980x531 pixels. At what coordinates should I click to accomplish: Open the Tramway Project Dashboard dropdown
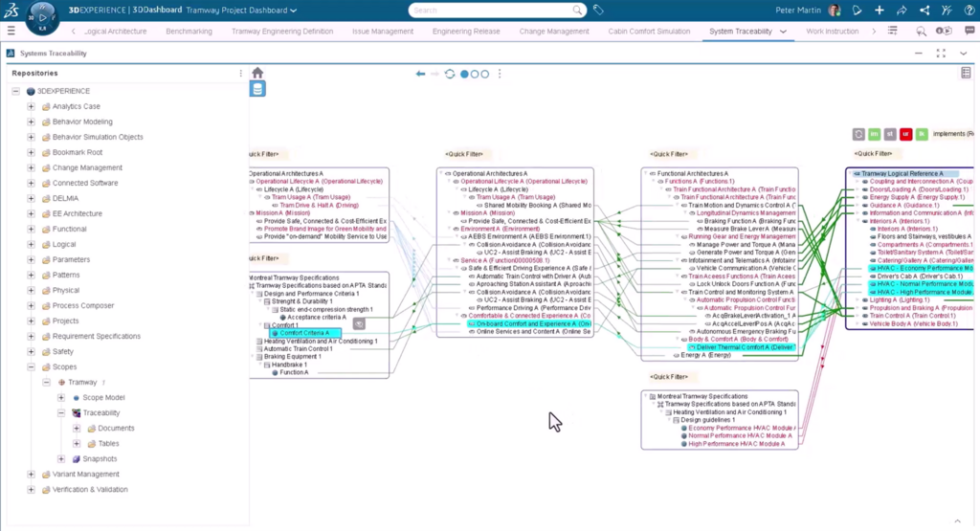293,11
